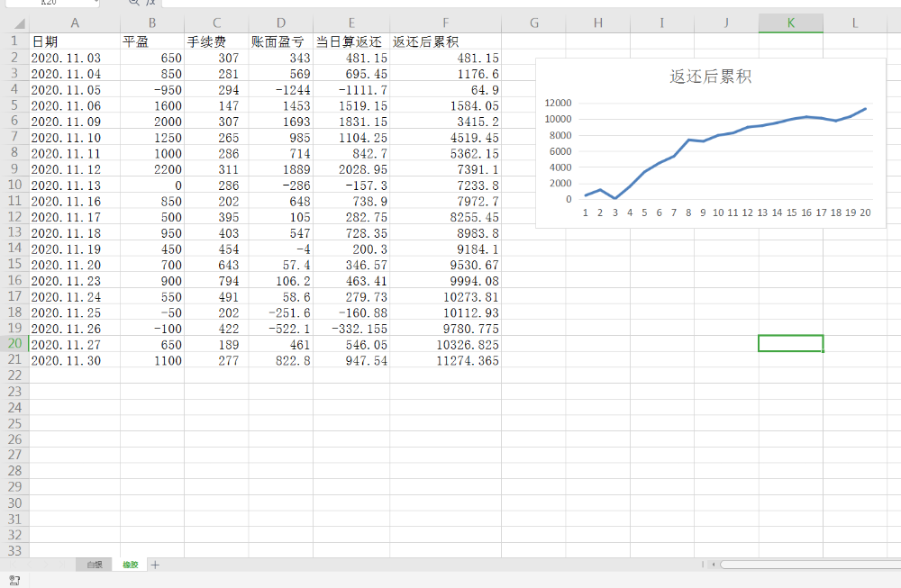Image resolution: width=901 pixels, height=588 pixels.
Task: Select cell with value -950
Action: tap(152, 90)
